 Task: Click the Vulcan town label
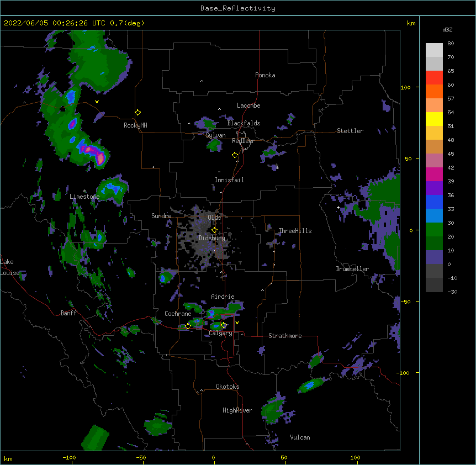click(300, 437)
